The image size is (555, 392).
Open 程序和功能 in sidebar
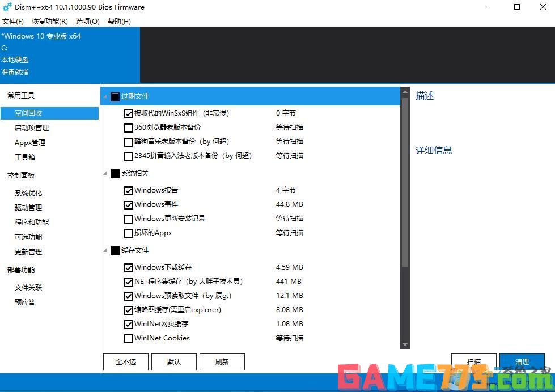32,223
